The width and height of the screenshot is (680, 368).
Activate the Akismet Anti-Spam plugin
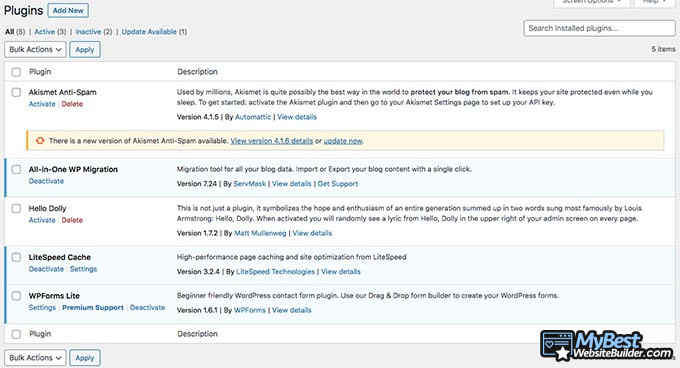pyautogui.click(x=42, y=104)
